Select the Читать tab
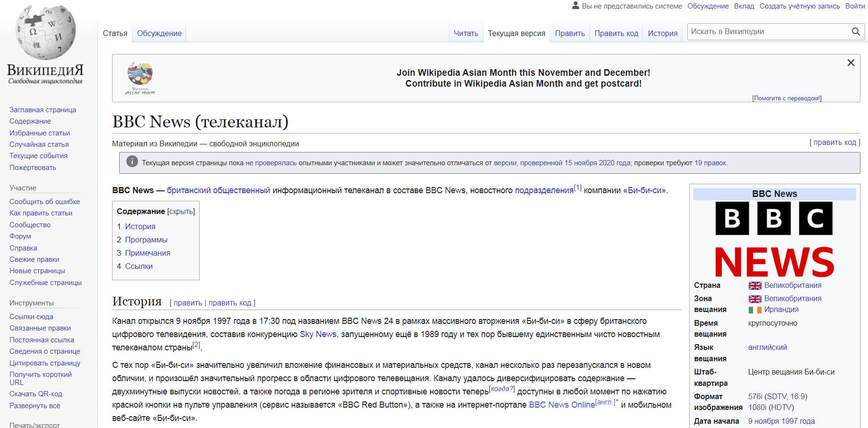Image resolution: width=868 pixels, height=428 pixels. (466, 33)
